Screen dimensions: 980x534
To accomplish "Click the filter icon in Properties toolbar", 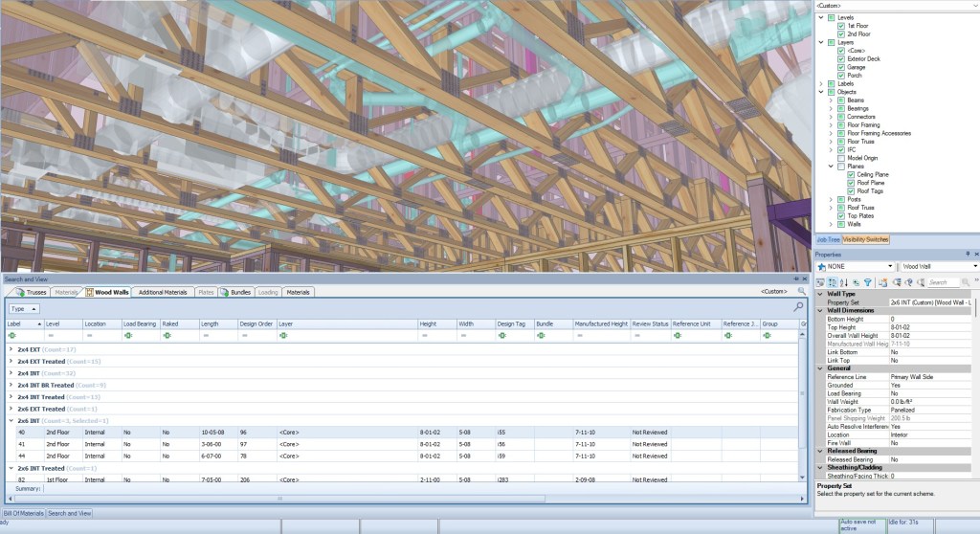I will click(867, 282).
